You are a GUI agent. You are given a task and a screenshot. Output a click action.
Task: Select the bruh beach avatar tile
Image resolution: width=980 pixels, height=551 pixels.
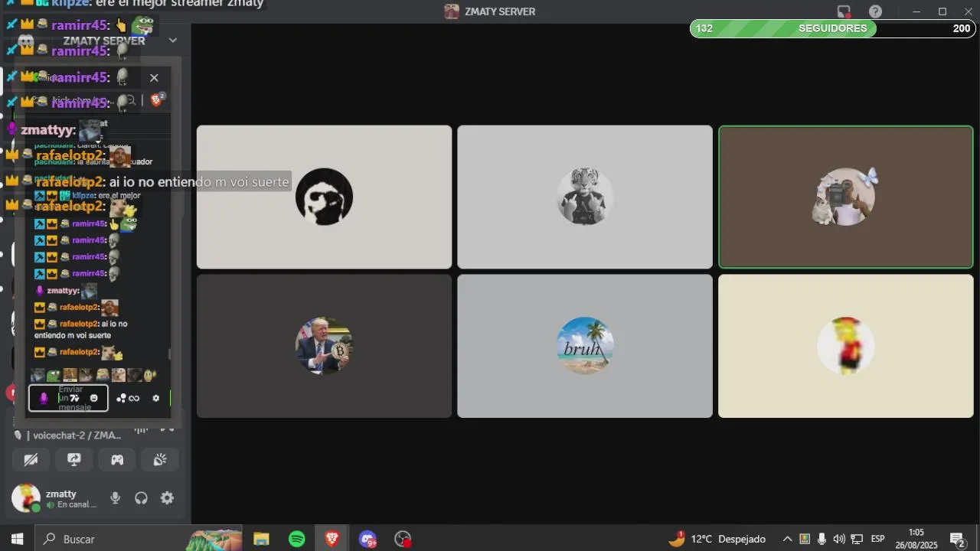point(585,346)
